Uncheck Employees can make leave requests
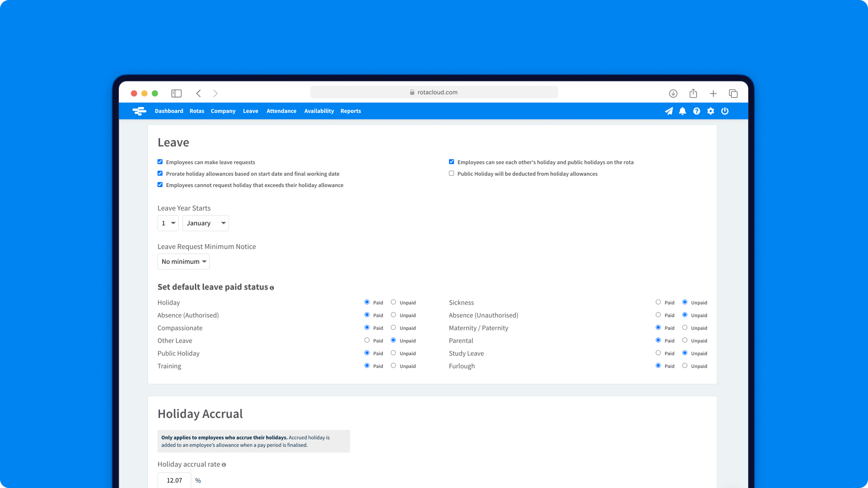 coord(160,161)
